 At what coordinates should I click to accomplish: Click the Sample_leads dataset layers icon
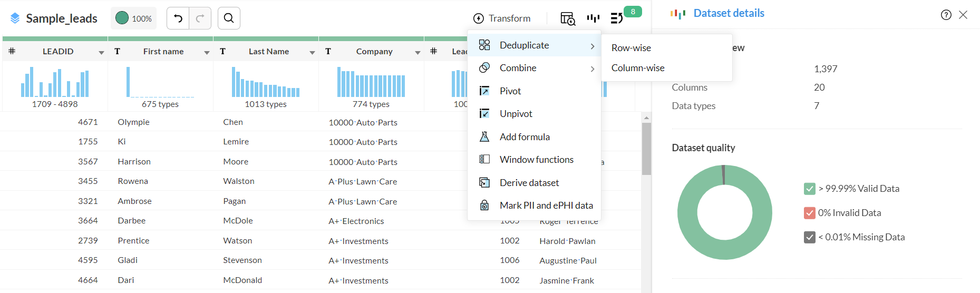point(15,18)
